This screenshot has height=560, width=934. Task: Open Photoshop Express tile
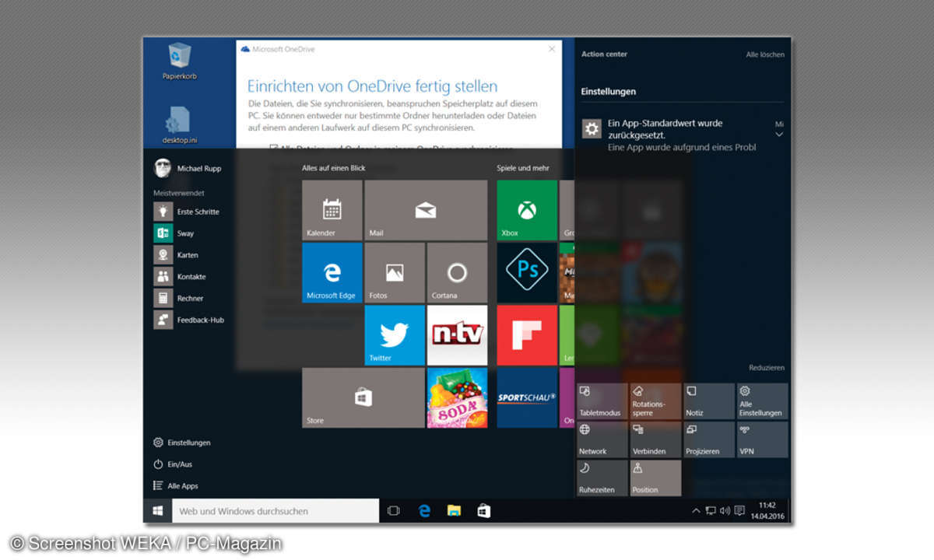[527, 273]
